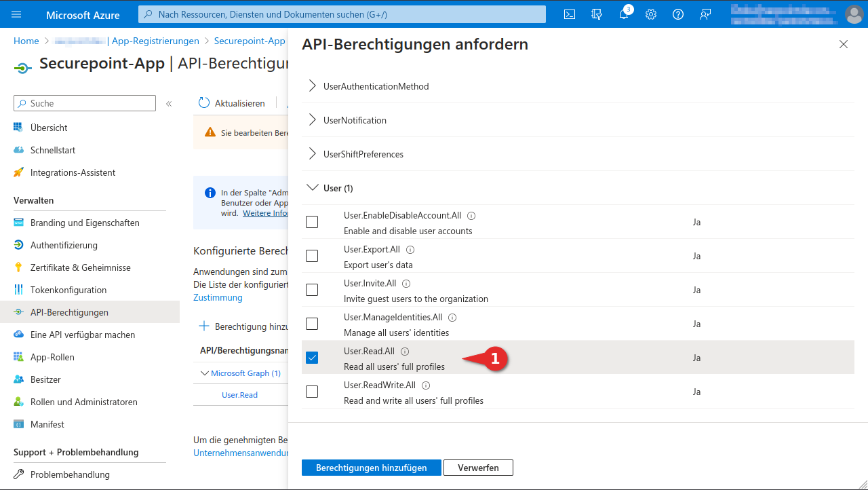Image resolution: width=868 pixels, height=490 pixels.
Task: Show info for User.Invite.All
Action: point(406,284)
